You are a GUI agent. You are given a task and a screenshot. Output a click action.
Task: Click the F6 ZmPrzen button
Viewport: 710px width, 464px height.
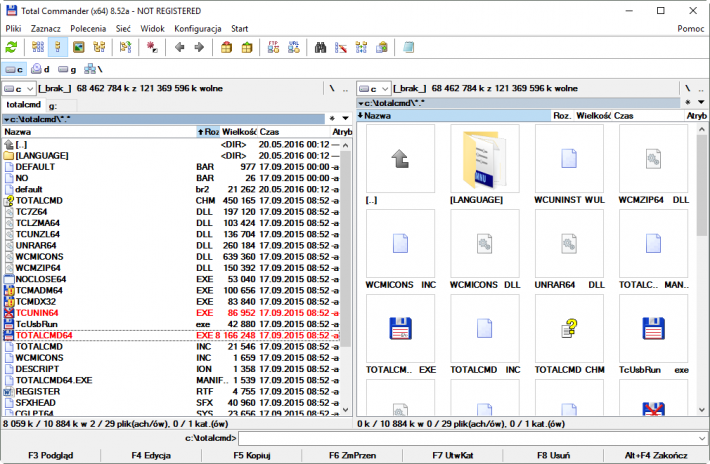(352, 455)
